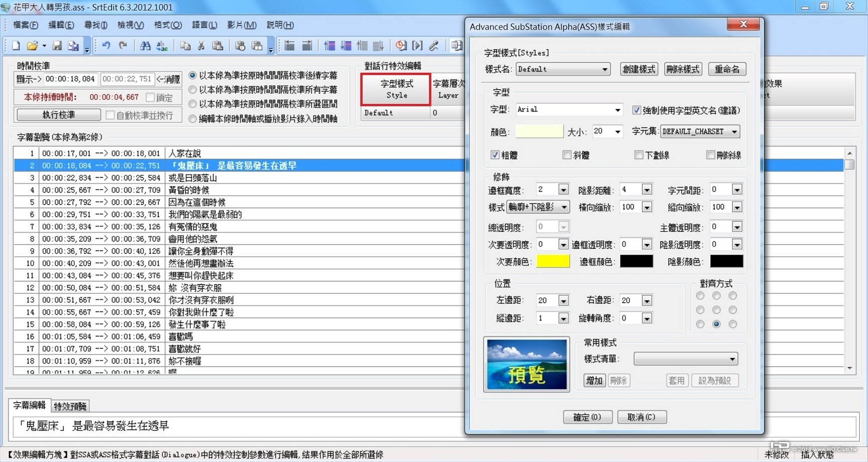Switch to the 特效預覽 tab
Screen dimensions: 868x462
pyautogui.click(x=70, y=406)
